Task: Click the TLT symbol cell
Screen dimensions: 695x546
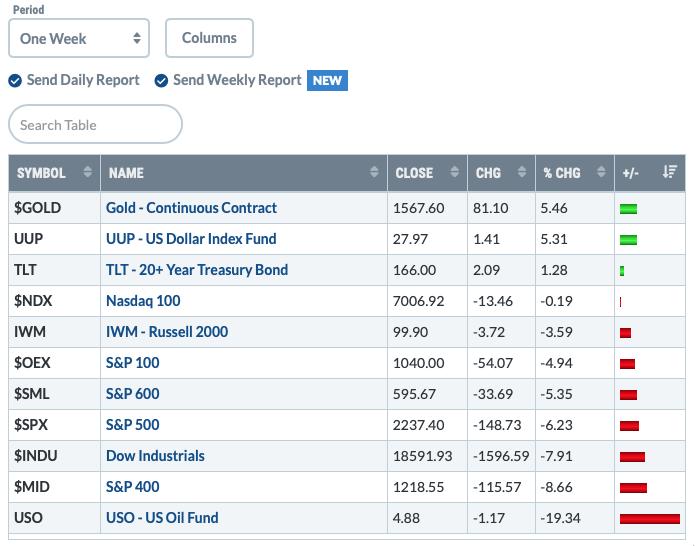Action: point(55,270)
